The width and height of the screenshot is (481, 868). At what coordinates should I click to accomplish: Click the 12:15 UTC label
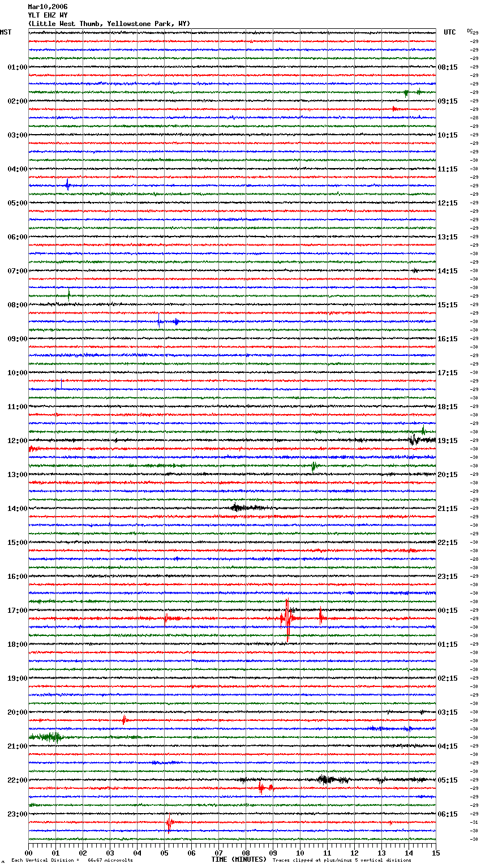click(x=448, y=203)
